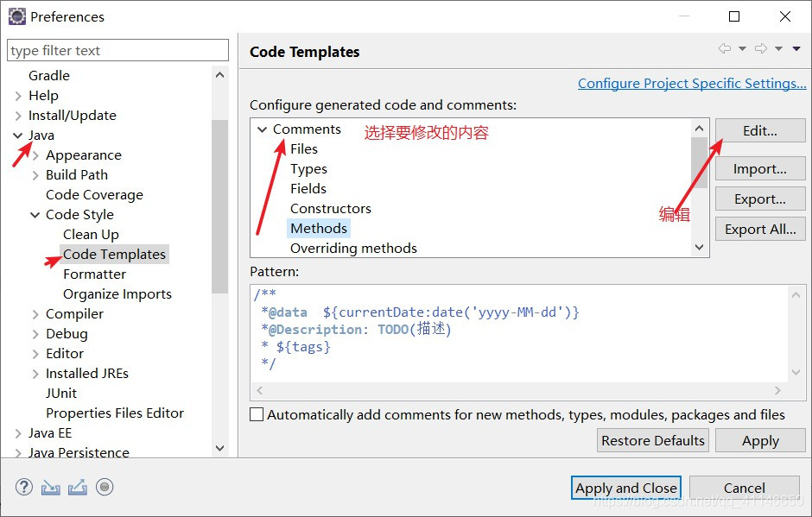Click the Apply button

point(759,440)
